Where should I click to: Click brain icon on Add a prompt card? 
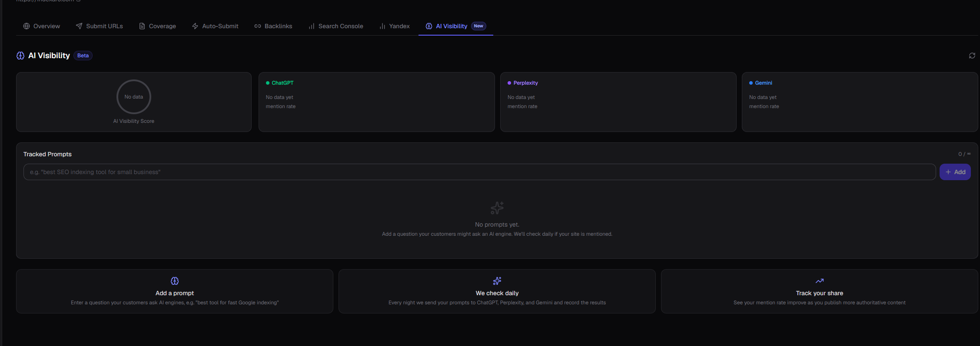click(x=175, y=281)
